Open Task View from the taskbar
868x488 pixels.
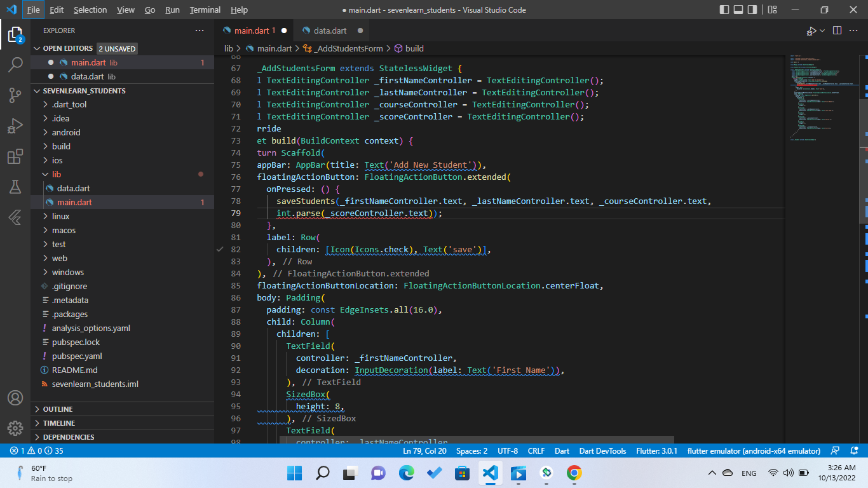[351, 473]
